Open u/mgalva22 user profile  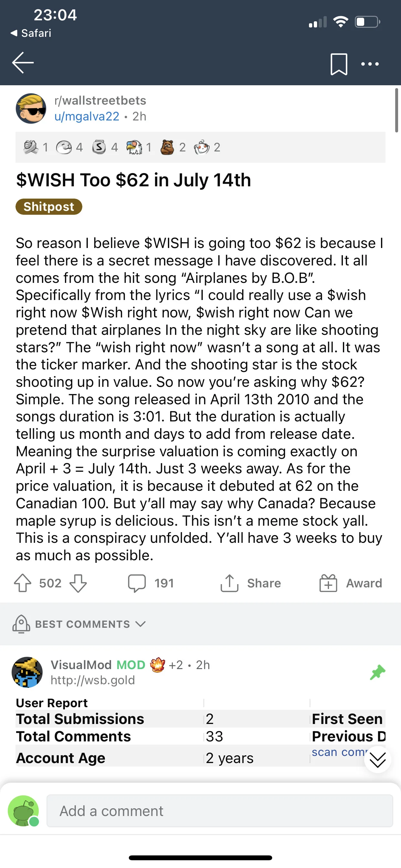(x=87, y=116)
